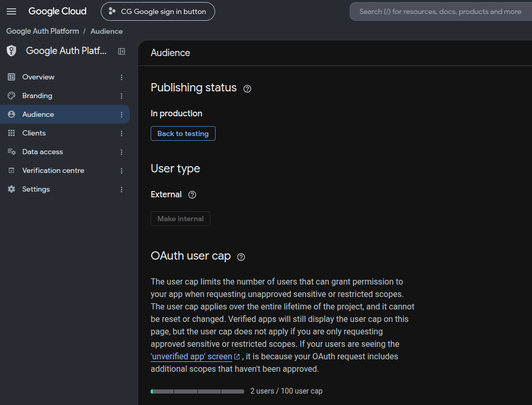Open Google Auth Platform breadcrumb link

tap(43, 31)
